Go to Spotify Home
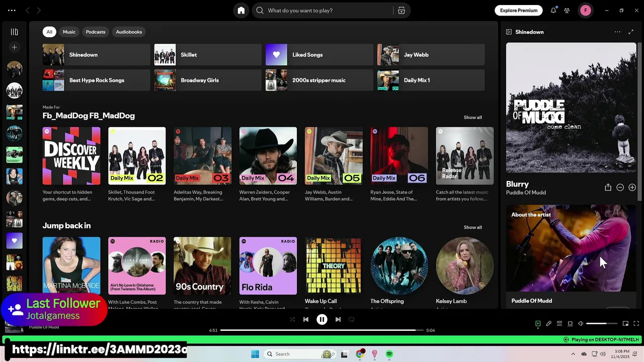The height and width of the screenshot is (362, 644). [241, 11]
